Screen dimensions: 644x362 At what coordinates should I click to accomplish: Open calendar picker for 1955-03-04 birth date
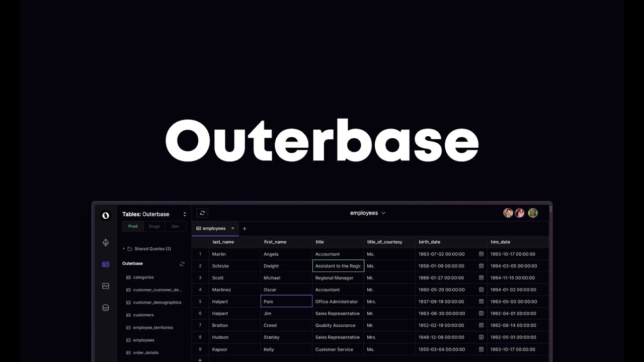click(481, 349)
